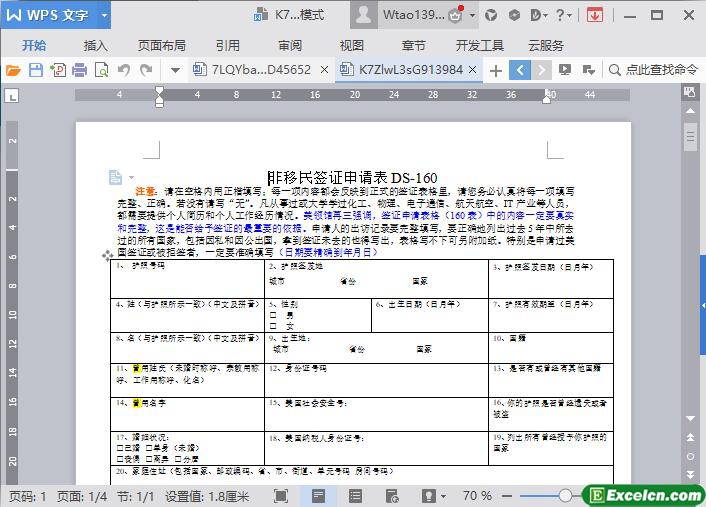Tick the 已婚 marital status checkbox

(x=120, y=447)
